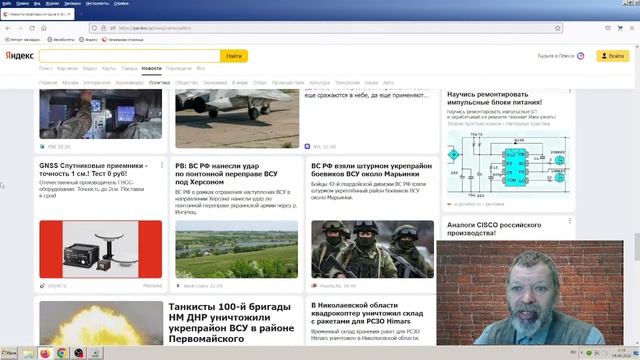This screenshot has width=640, height=360.
Task: Open three-dot menu on power supply ad
Action: 570,92
